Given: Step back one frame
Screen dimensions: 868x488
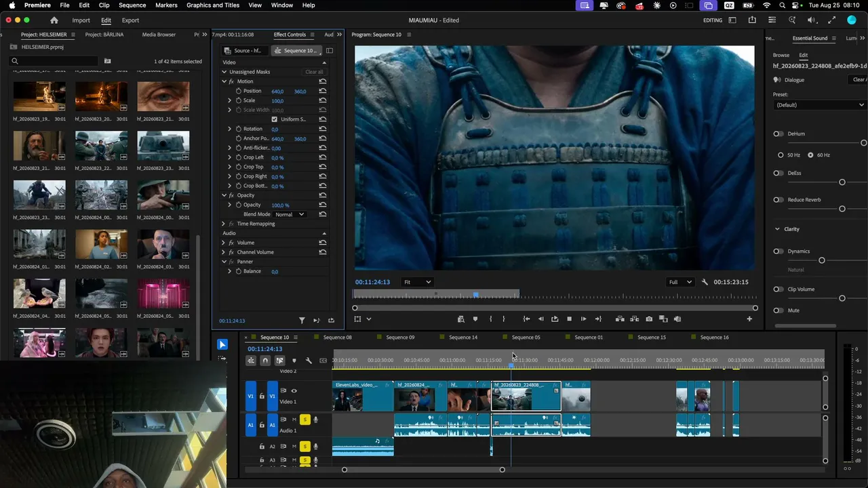Looking at the screenshot, I should [540, 319].
